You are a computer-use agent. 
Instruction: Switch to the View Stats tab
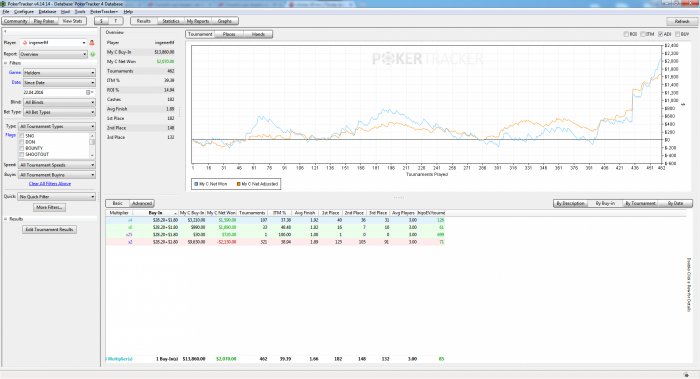(72, 21)
